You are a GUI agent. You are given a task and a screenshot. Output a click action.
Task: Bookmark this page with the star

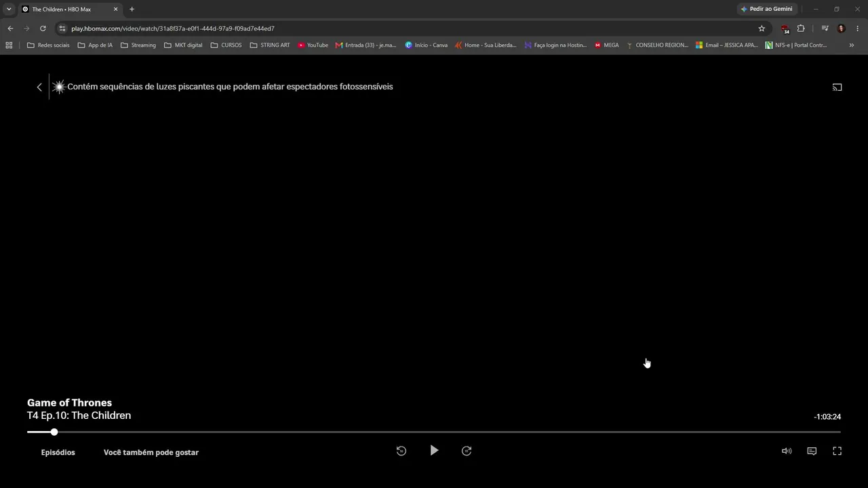coord(762,28)
